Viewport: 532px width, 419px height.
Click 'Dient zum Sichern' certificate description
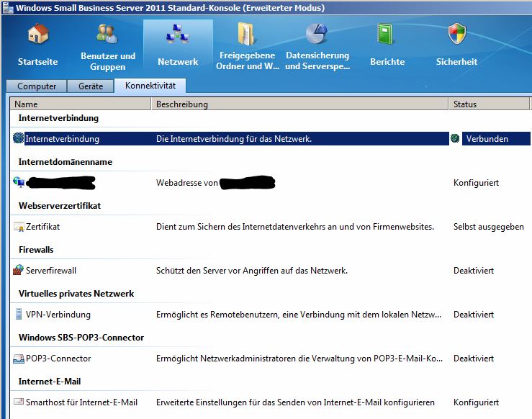295,227
